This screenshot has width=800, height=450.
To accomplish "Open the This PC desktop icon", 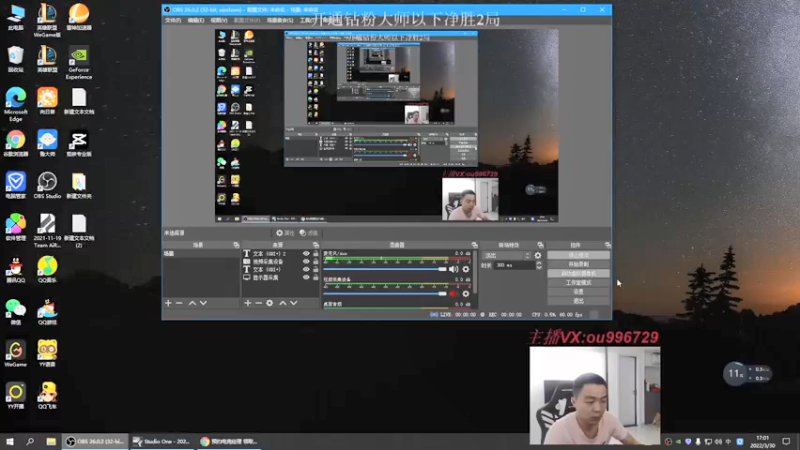I will tap(16, 17).
